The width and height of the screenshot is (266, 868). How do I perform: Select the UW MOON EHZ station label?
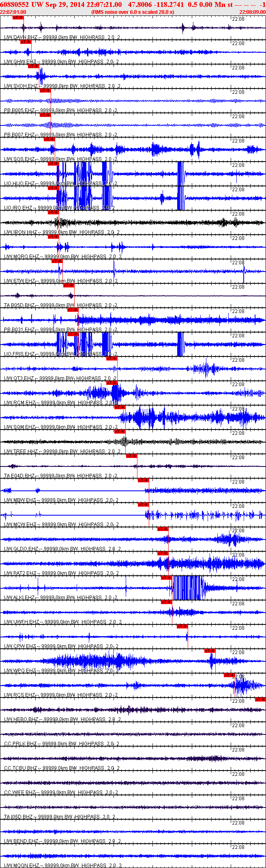[x=21, y=866]
